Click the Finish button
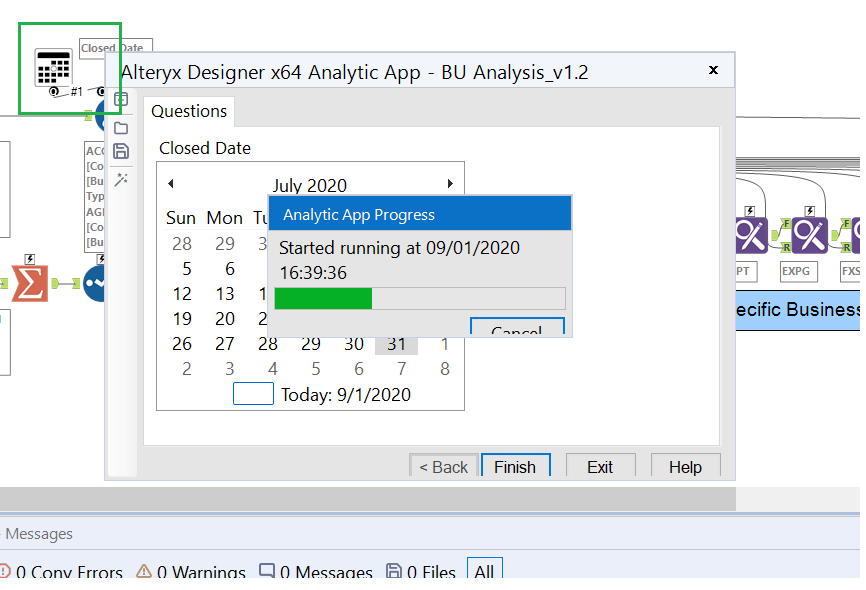The image size is (866, 590). pyautogui.click(x=515, y=466)
